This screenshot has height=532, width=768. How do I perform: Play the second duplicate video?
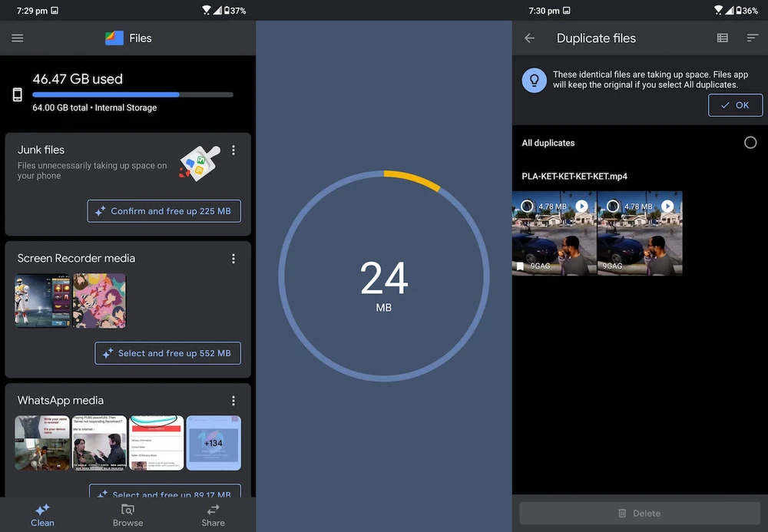pos(667,206)
